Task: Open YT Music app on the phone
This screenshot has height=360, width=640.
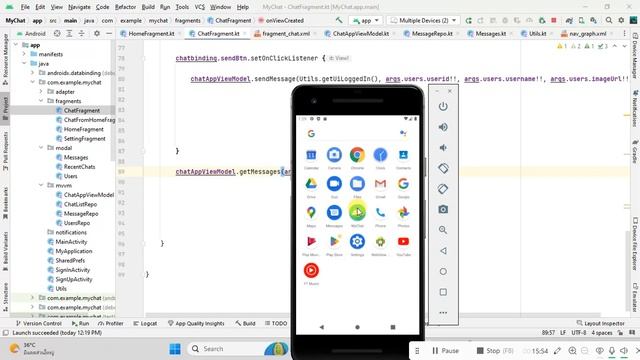Action: 311,270
